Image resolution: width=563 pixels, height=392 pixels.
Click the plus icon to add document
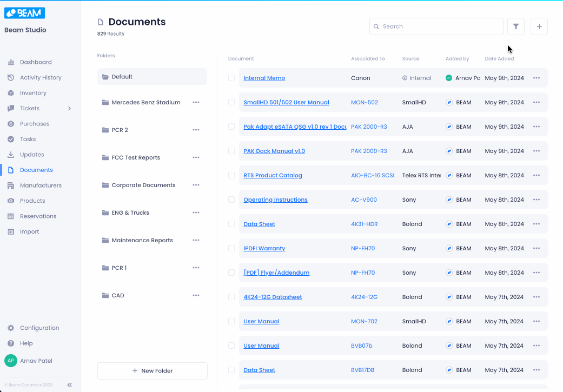(539, 26)
